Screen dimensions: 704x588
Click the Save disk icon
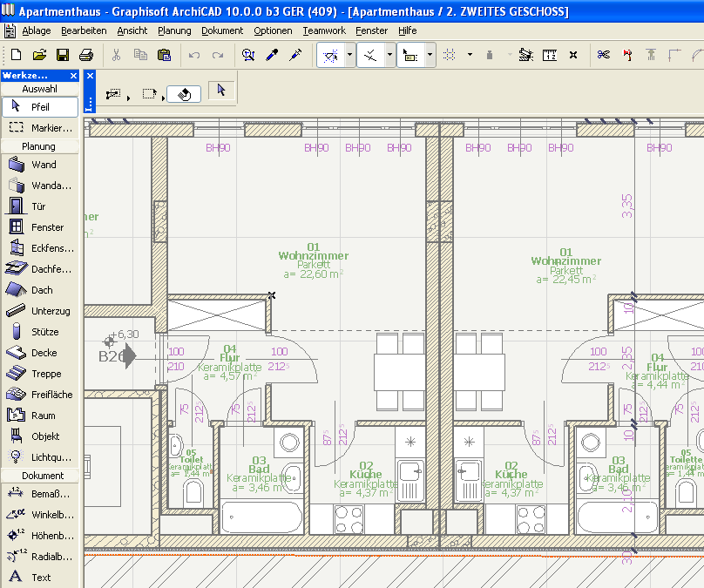pos(63,55)
